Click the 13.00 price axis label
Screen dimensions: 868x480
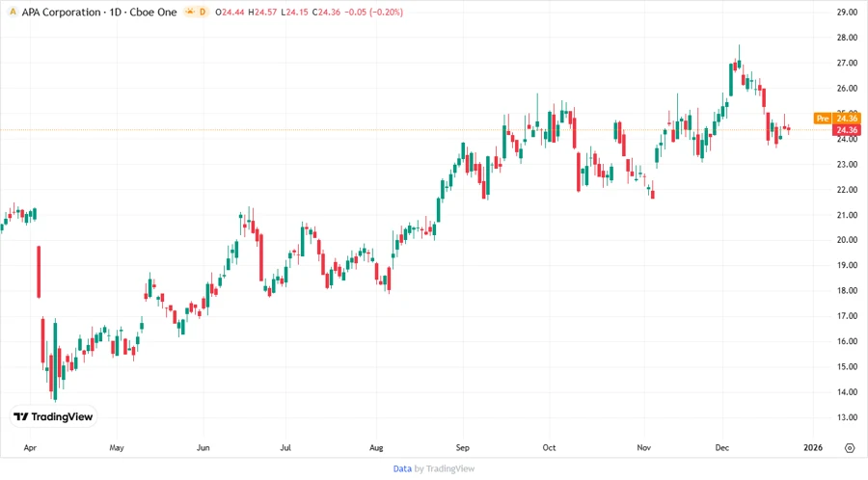click(847, 417)
